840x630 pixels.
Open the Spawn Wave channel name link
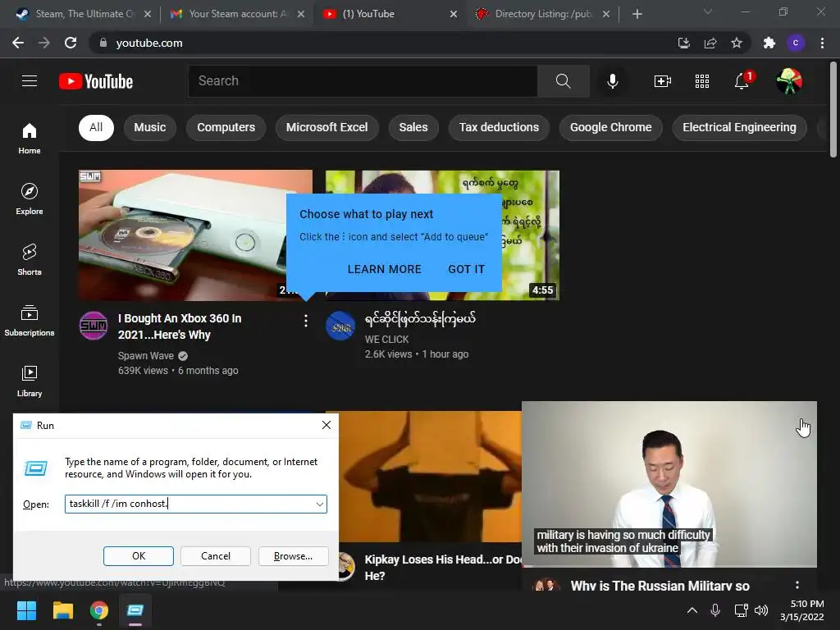point(146,356)
